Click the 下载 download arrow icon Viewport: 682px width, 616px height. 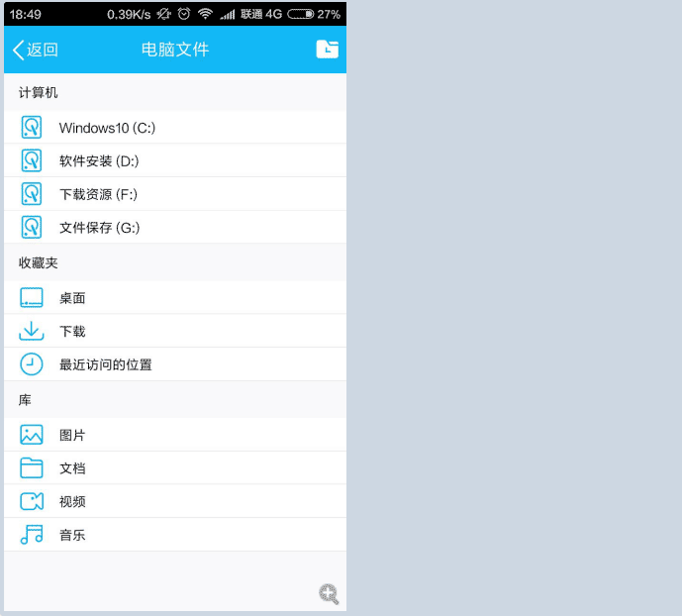pos(32,331)
